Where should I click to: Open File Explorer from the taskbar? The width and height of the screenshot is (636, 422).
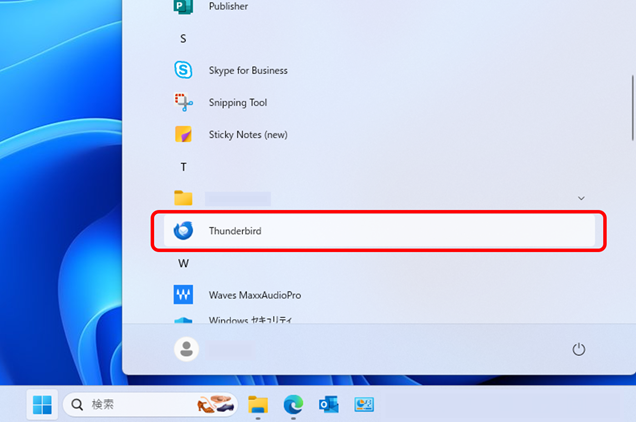259,405
